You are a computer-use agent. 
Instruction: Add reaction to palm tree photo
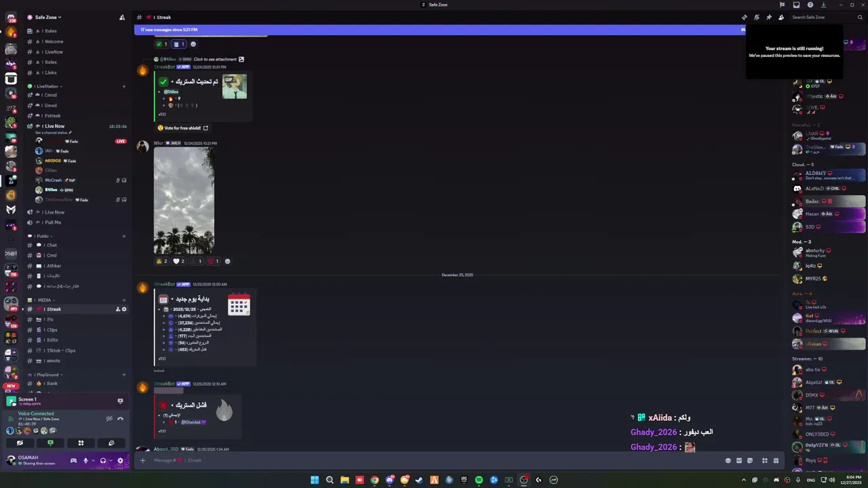pyautogui.click(x=227, y=261)
